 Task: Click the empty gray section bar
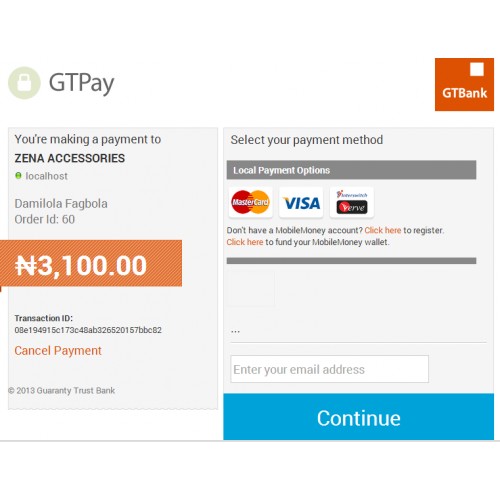coord(351,261)
